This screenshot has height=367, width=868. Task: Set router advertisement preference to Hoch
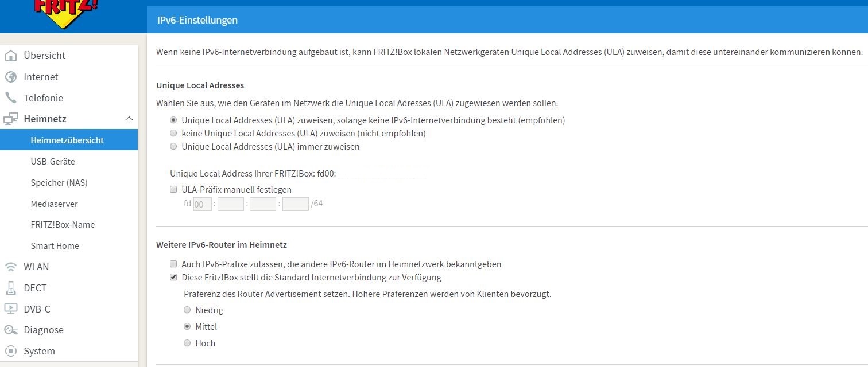pyautogui.click(x=187, y=343)
